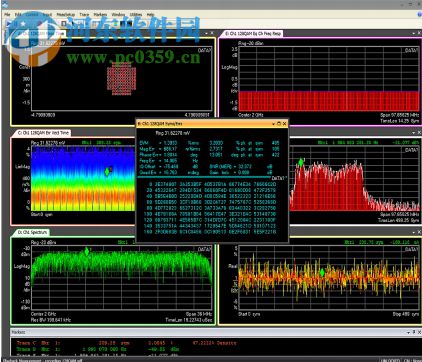The height and width of the screenshot is (362, 422).
Task: Pin the Markers panel
Action: pos(414,332)
